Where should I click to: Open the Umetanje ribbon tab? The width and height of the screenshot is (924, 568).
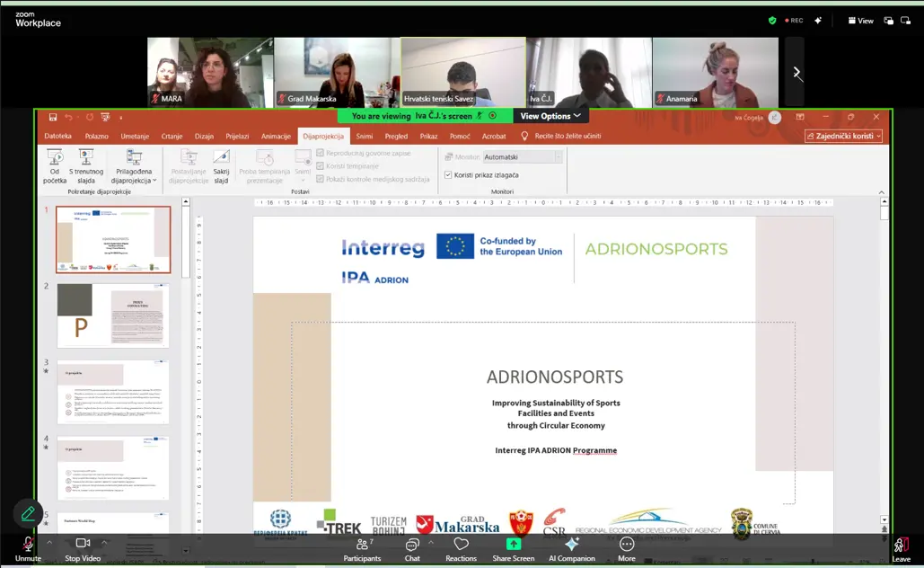tap(135, 137)
